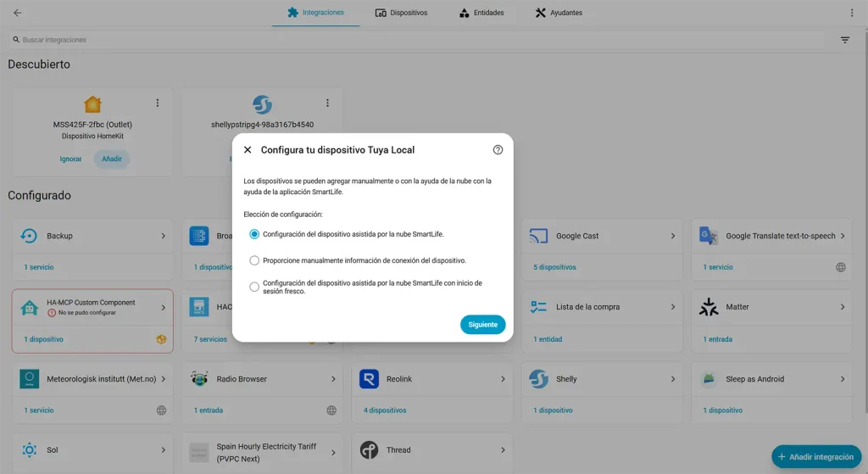868x474 pixels.
Task: Open 1 entidad under Lista de la compra
Action: click(x=548, y=339)
